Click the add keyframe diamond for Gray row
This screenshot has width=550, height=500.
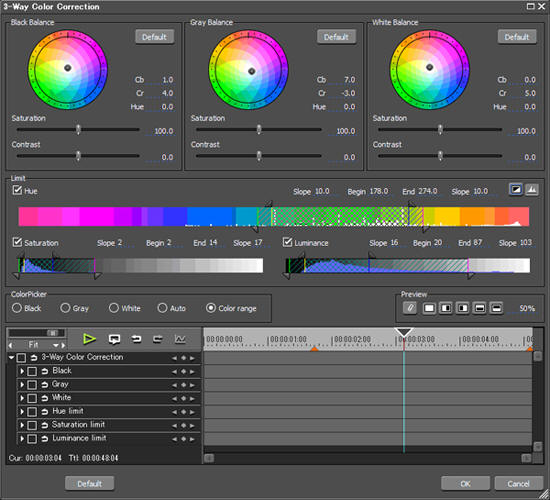tap(183, 385)
